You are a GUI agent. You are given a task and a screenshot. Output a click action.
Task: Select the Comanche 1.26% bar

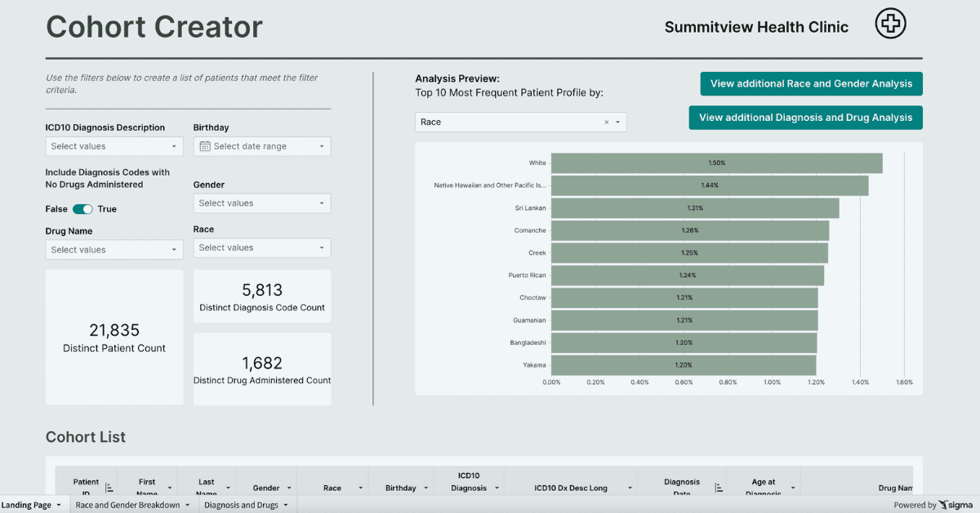click(x=690, y=230)
